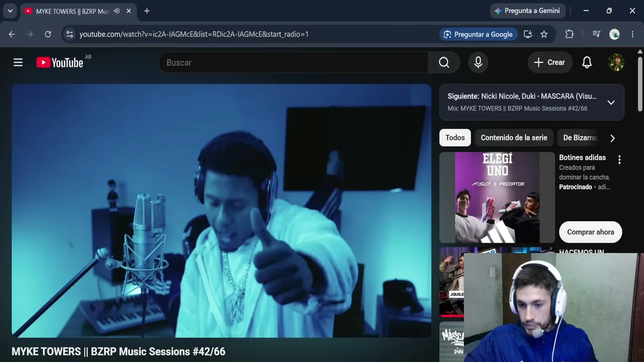Click the MYKE TOWERS video player
This screenshot has height=362, width=644.
221,211
